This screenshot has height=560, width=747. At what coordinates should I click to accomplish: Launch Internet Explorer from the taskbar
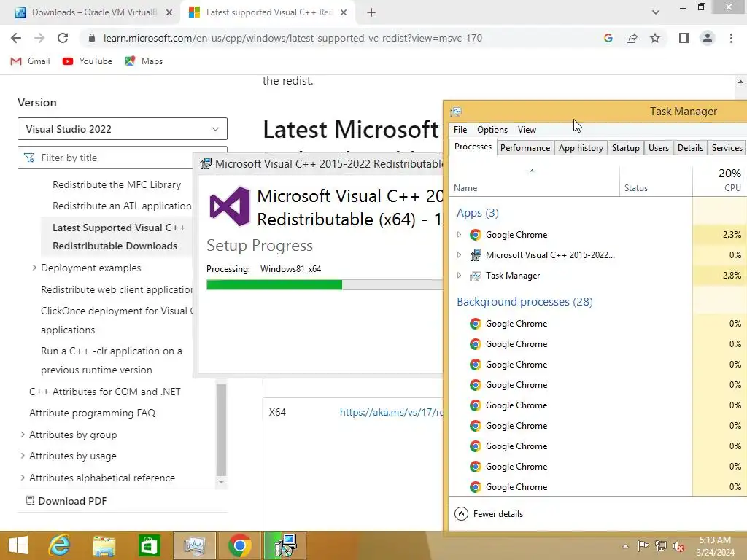tap(60, 545)
